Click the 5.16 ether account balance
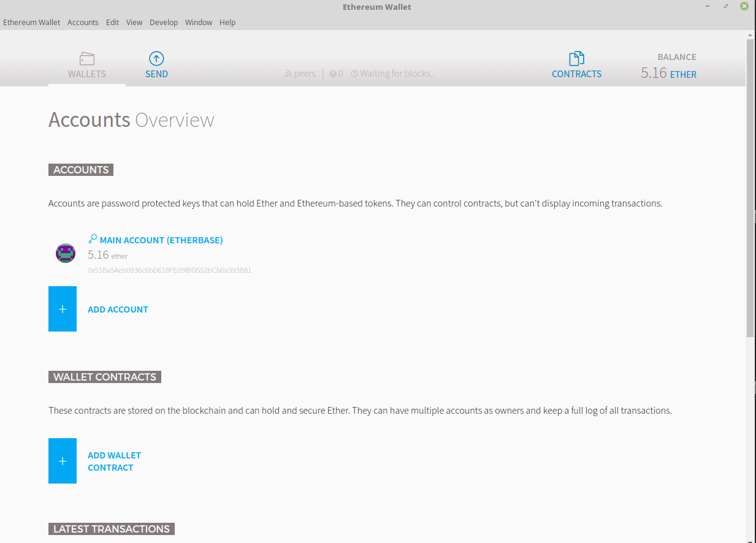The height and width of the screenshot is (543, 756). coord(108,255)
